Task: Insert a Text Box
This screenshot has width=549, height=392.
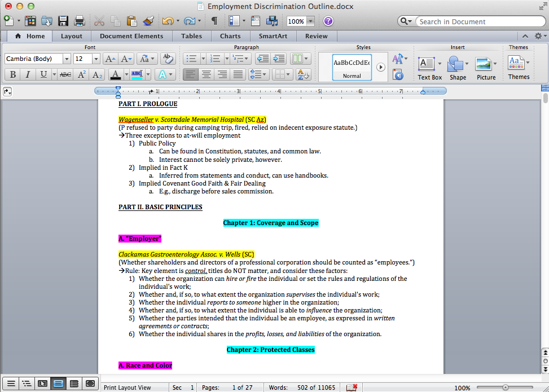Action: pos(429,68)
